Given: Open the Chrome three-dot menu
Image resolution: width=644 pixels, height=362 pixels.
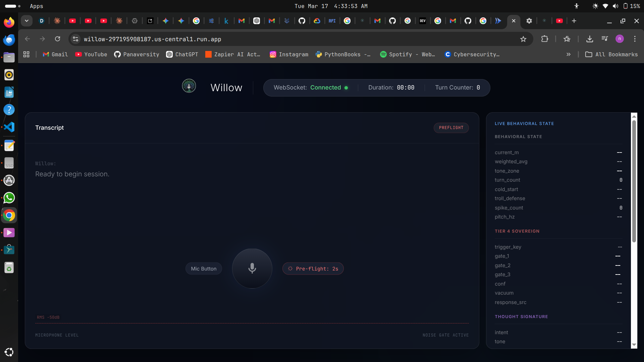Looking at the screenshot, I should pyautogui.click(x=635, y=39).
